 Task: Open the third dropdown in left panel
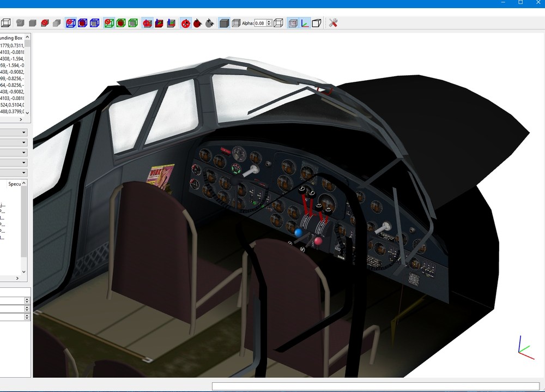(14, 152)
